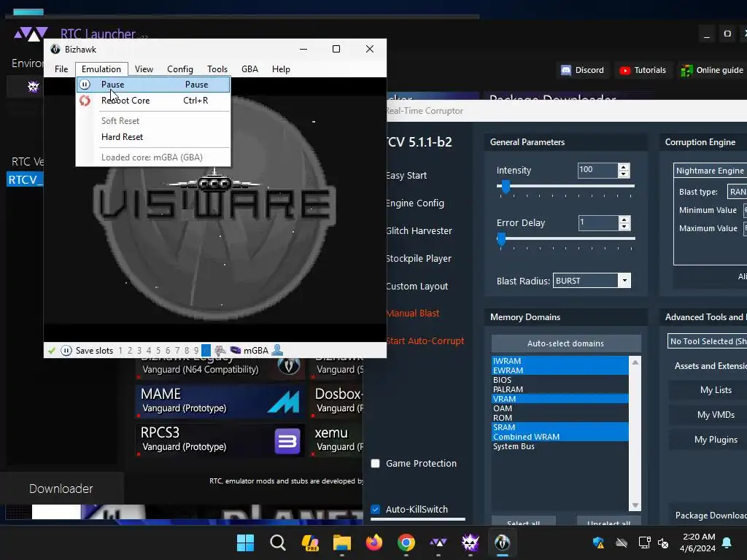Click the gray figure icon beside mGBA

coord(220,351)
